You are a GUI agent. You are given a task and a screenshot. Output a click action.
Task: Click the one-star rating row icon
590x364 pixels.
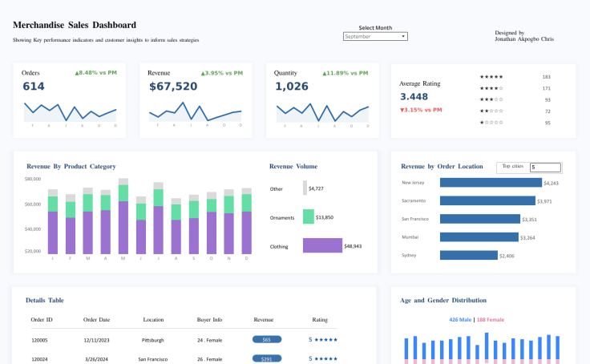pyautogui.click(x=491, y=123)
